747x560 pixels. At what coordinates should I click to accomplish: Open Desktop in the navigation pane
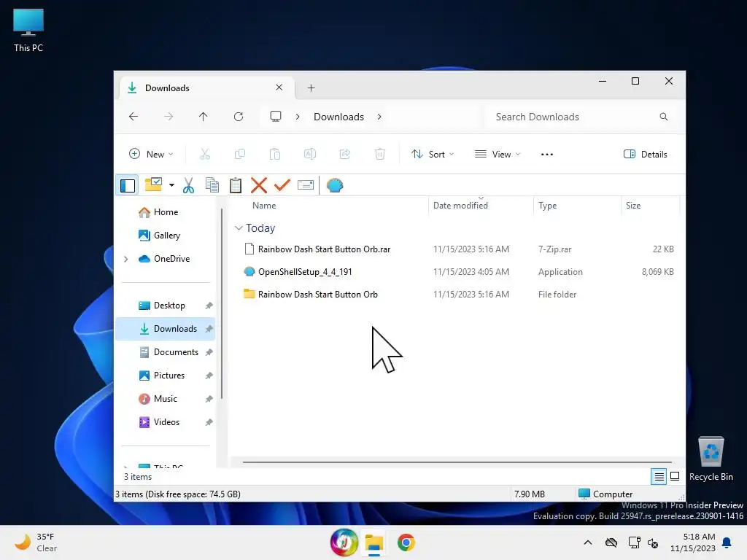coord(169,306)
